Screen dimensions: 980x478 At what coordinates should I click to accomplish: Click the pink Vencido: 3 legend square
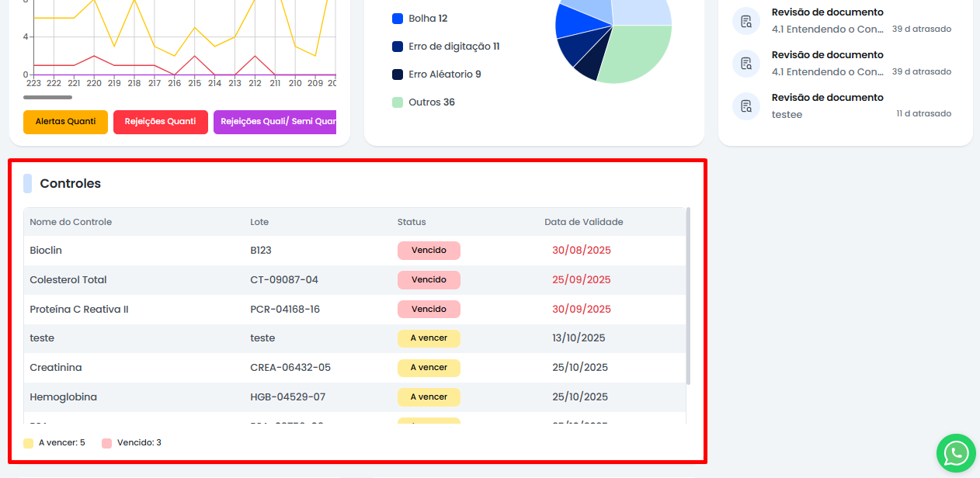click(106, 443)
